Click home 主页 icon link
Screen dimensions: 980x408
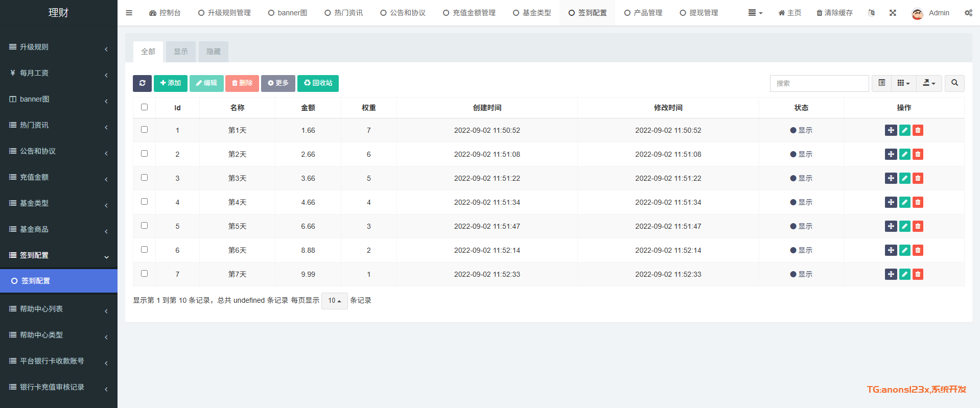click(790, 13)
